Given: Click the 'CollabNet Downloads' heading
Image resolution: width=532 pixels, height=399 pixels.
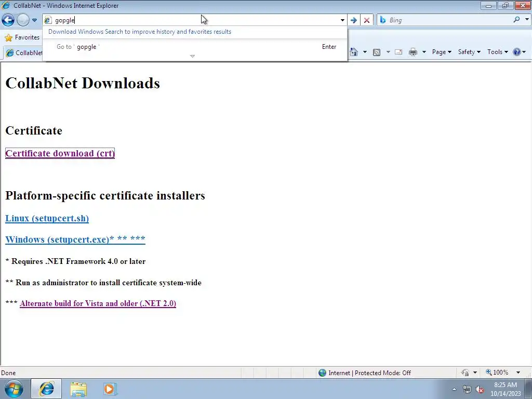Looking at the screenshot, I should click(83, 83).
